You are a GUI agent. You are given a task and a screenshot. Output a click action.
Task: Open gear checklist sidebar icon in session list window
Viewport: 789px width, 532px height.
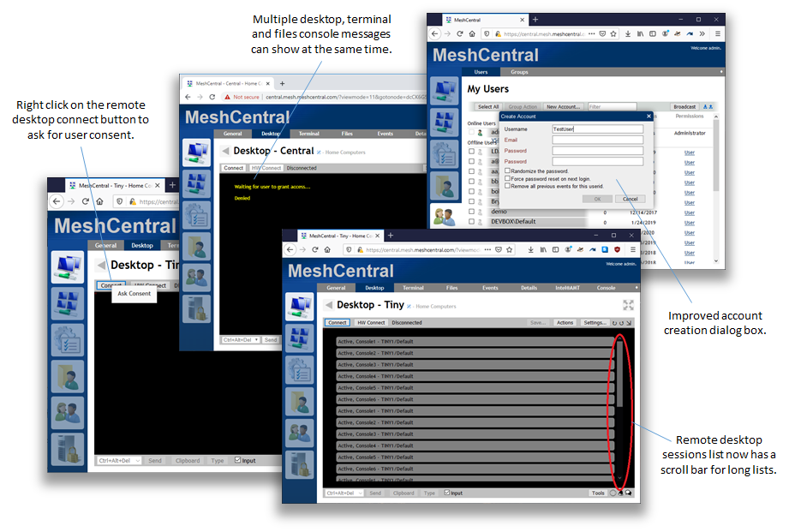coord(300,370)
